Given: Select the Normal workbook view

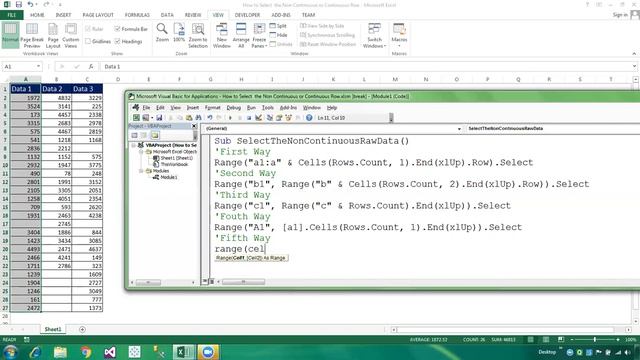Looking at the screenshot, I should (x=10, y=35).
